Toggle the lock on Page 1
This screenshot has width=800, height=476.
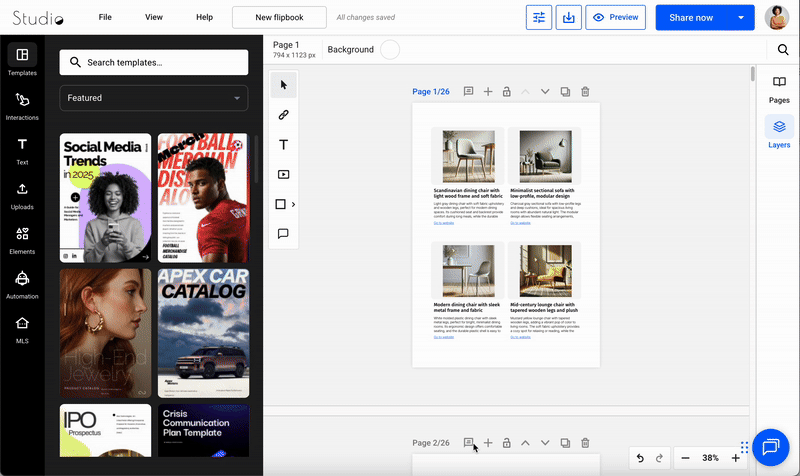point(507,92)
